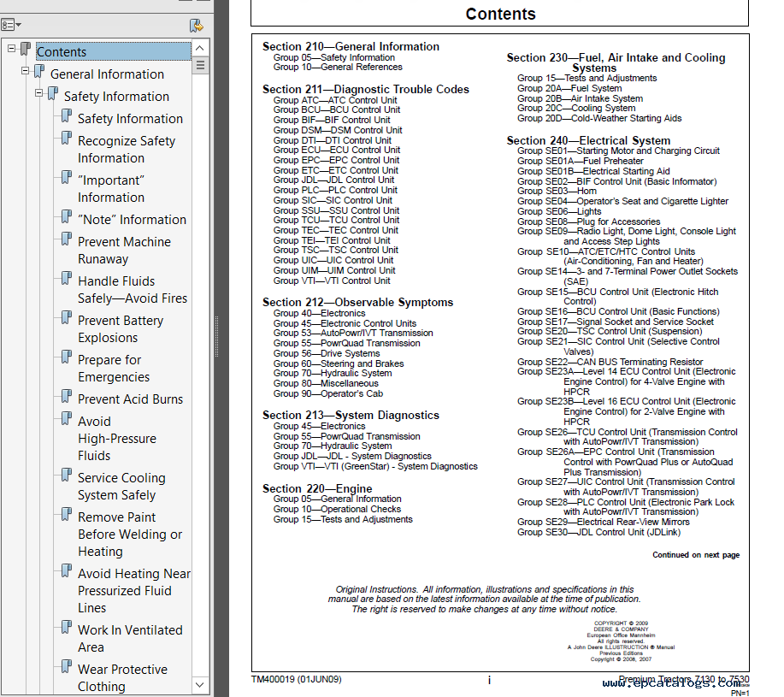Collapse the General Information bookmark node
Viewport: 784px width, 697px height.
25,71
